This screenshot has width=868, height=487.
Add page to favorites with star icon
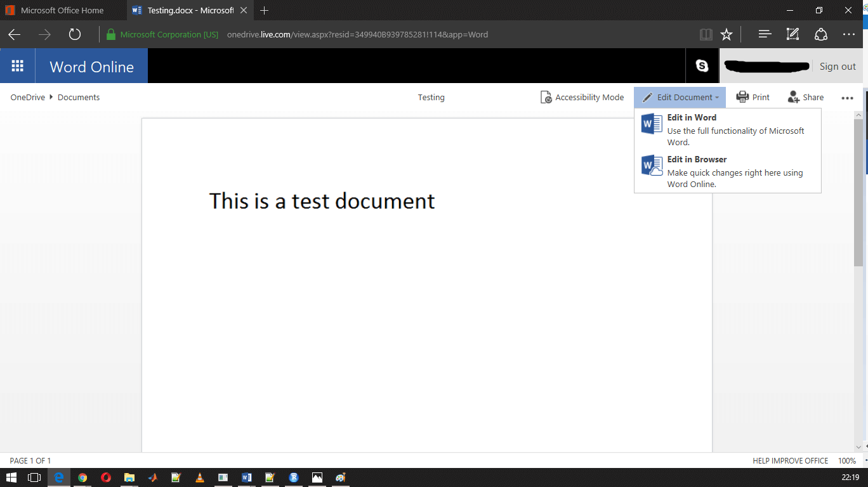point(727,34)
